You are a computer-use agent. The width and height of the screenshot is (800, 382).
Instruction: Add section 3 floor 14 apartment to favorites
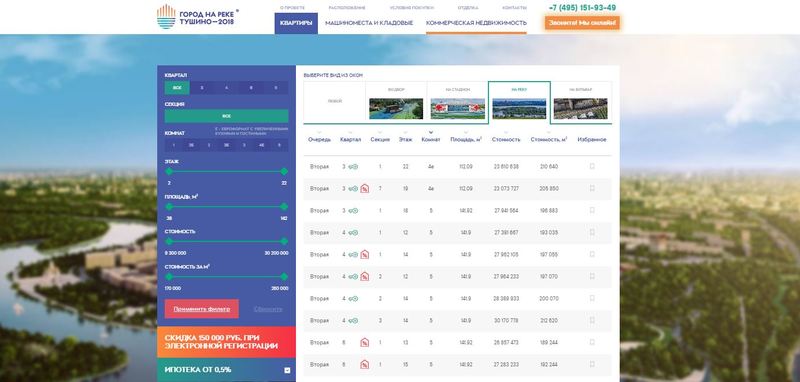[x=592, y=320]
